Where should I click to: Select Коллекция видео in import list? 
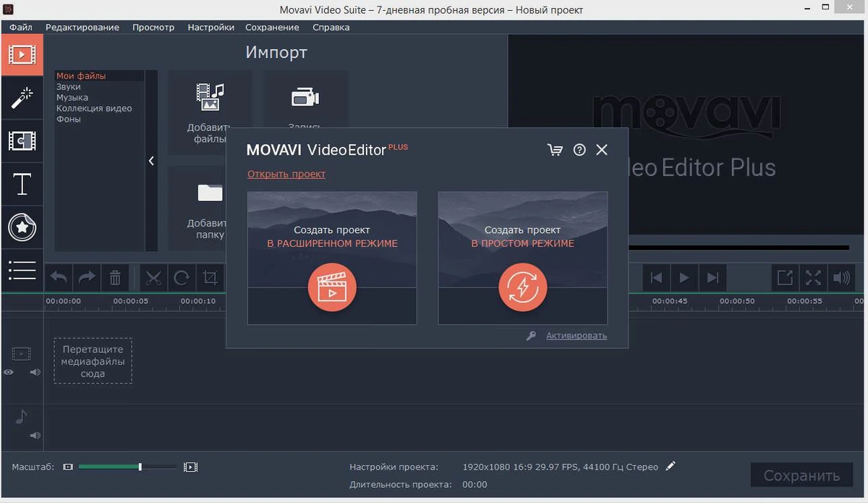[94, 109]
